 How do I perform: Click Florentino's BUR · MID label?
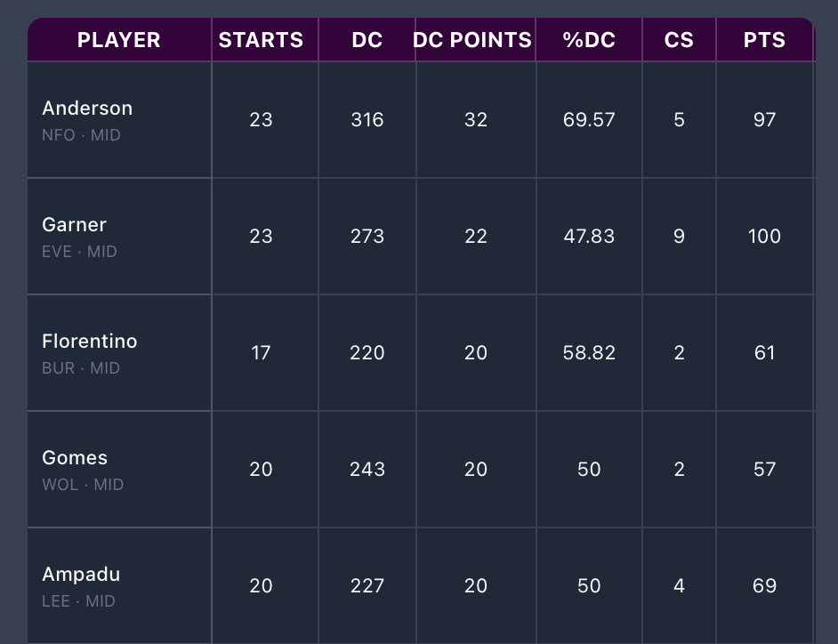[81, 368]
